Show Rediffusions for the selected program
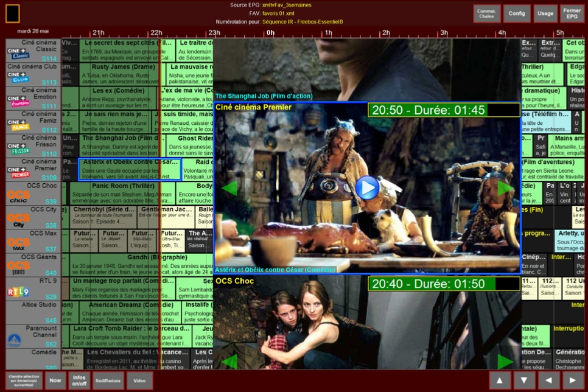The image size is (588, 392). [108, 380]
